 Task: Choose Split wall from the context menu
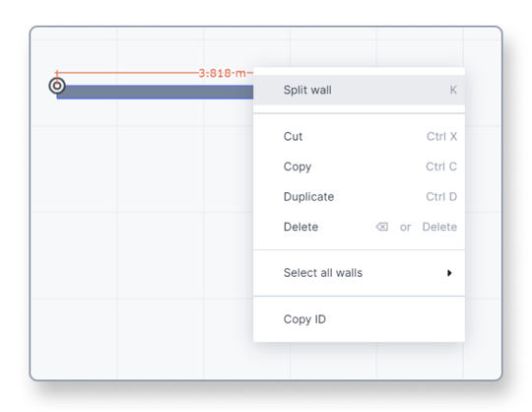tap(359, 90)
